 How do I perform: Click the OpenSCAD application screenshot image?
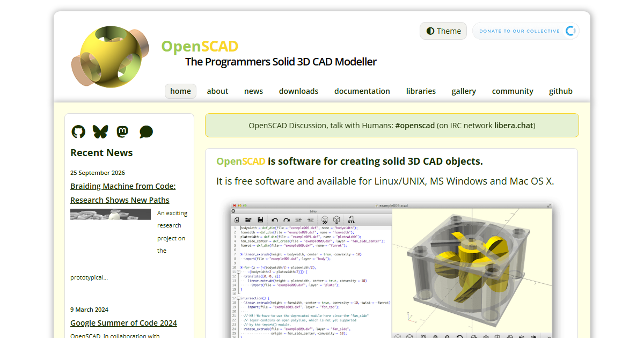pos(392,270)
